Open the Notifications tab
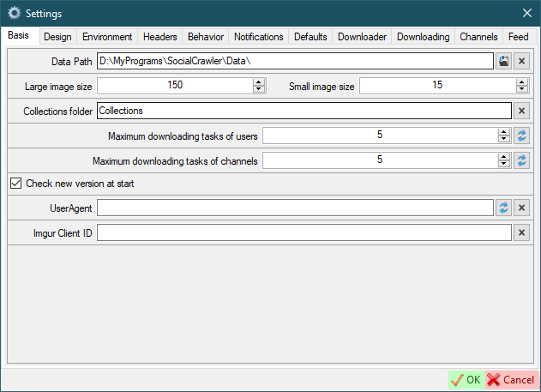 [258, 37]
